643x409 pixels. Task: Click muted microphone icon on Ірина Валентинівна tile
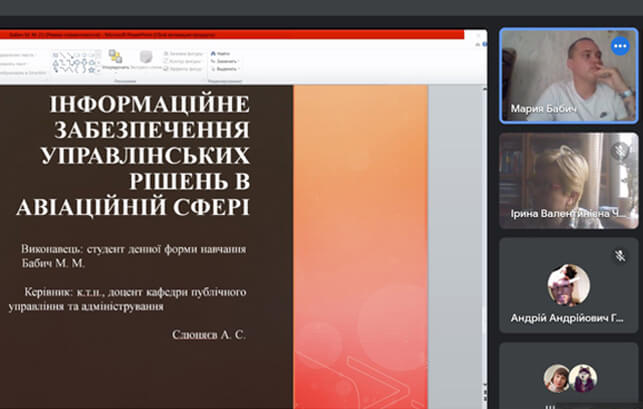coord(620,151)
